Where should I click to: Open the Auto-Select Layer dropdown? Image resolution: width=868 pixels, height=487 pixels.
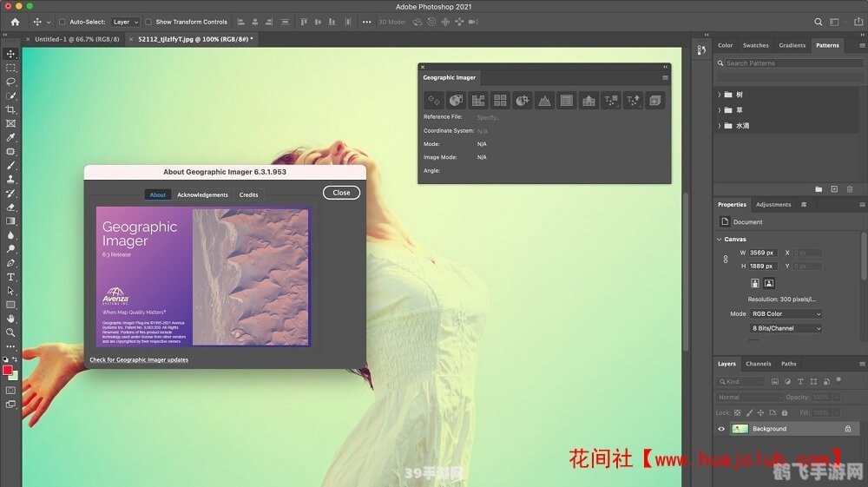point(125,23)
